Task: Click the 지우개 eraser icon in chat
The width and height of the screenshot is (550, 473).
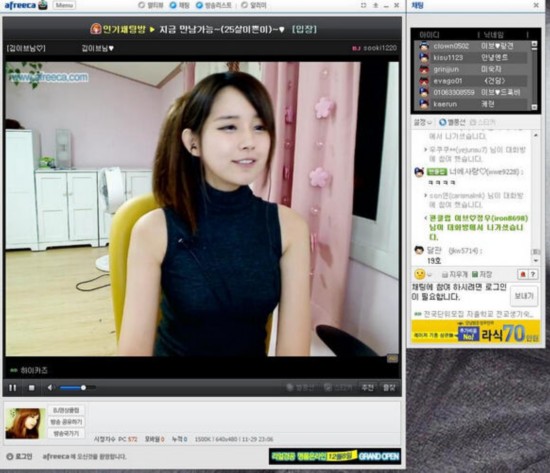Action: 454,274
